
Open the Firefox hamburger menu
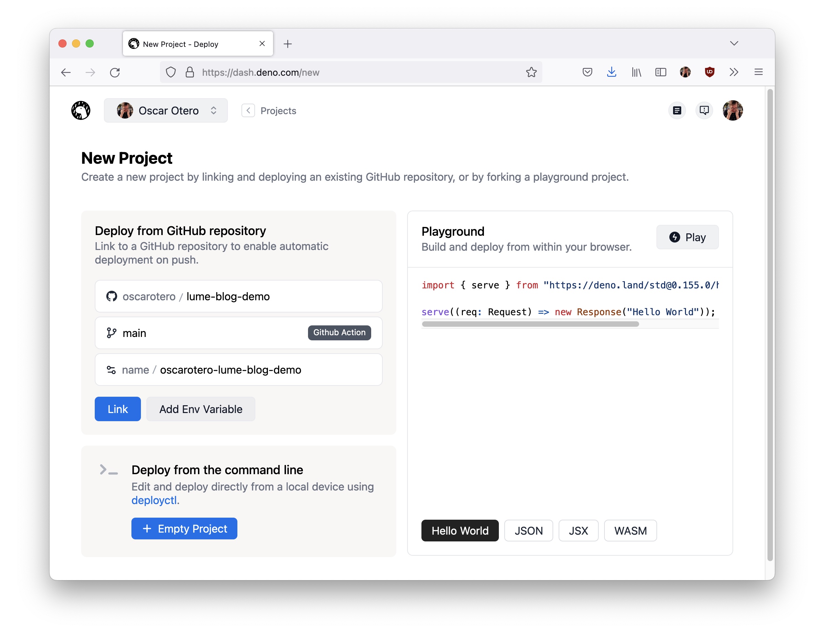coord(758,72)
